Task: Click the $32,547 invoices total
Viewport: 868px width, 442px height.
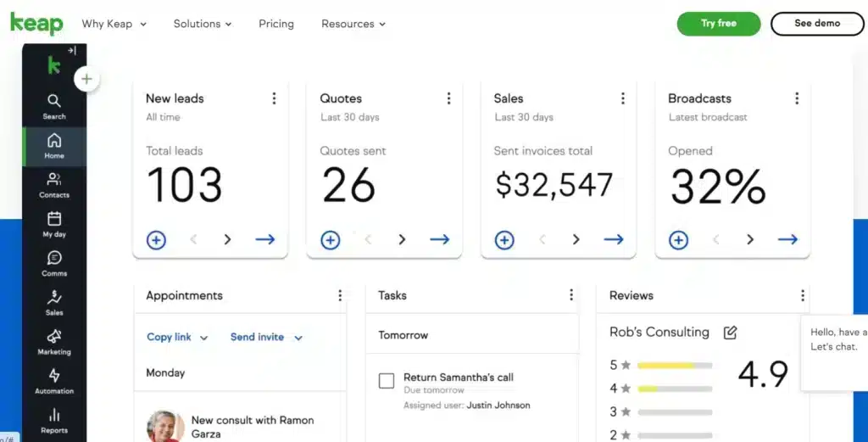Action: point(554,185)
